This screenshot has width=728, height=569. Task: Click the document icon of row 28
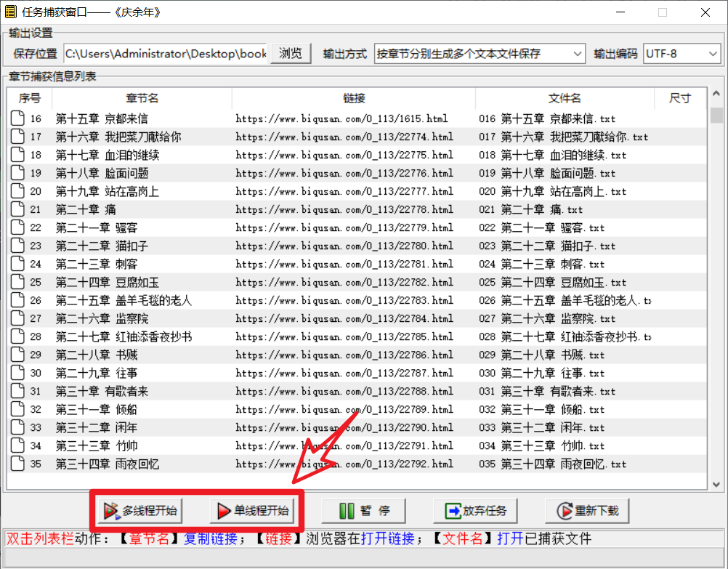(17, 336)
